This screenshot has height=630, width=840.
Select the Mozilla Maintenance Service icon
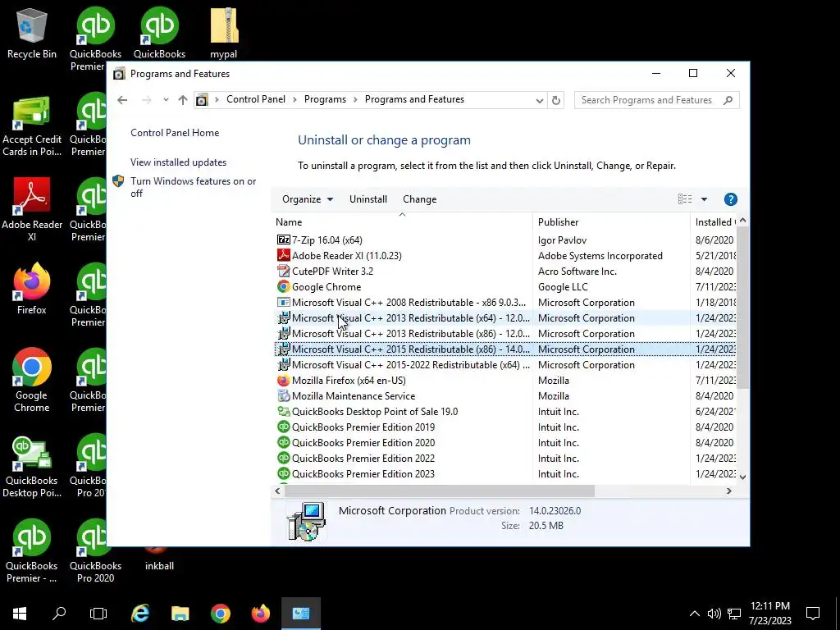click(x=283, y=396)
